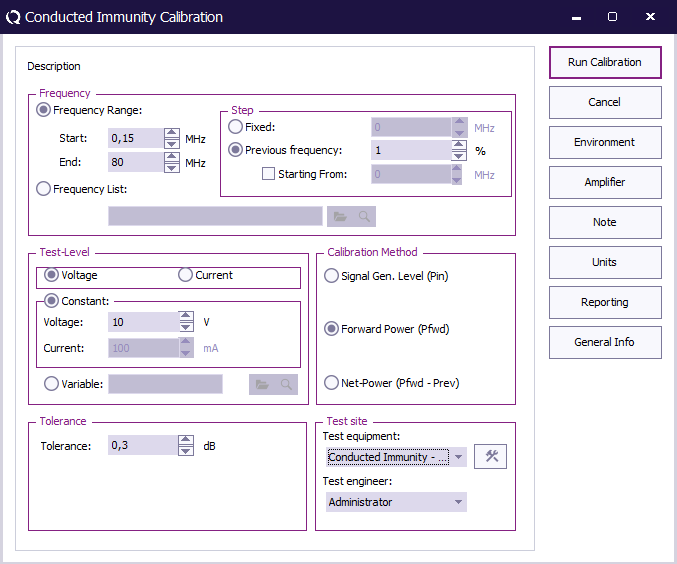Open the Test engineer dropdown

pos(459,502)
